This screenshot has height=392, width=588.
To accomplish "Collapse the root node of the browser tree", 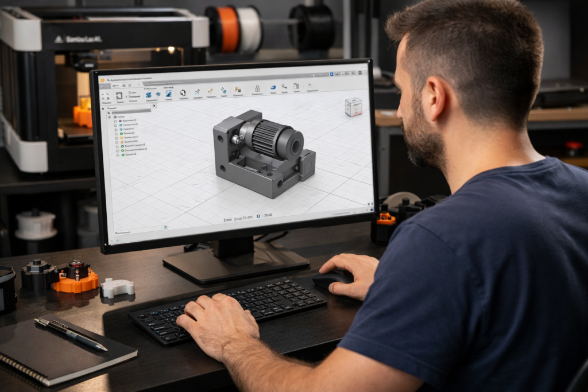I will pyautogui.click(x=110, y=117).
